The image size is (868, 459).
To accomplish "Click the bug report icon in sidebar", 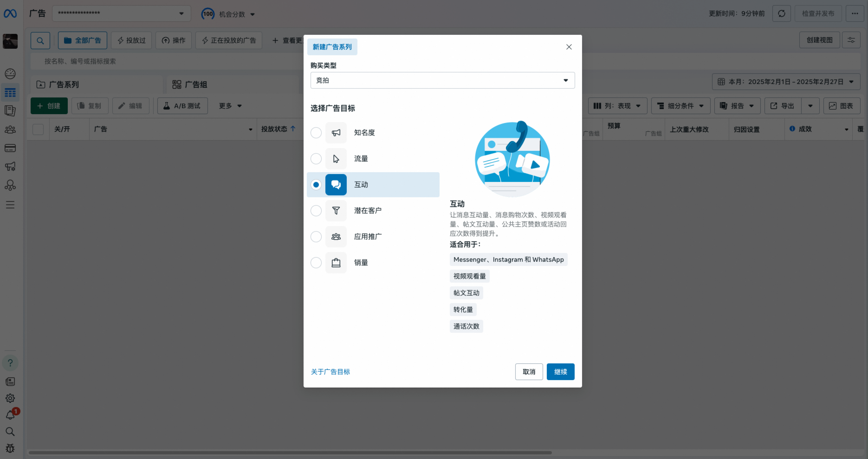I will click(10, 448).
